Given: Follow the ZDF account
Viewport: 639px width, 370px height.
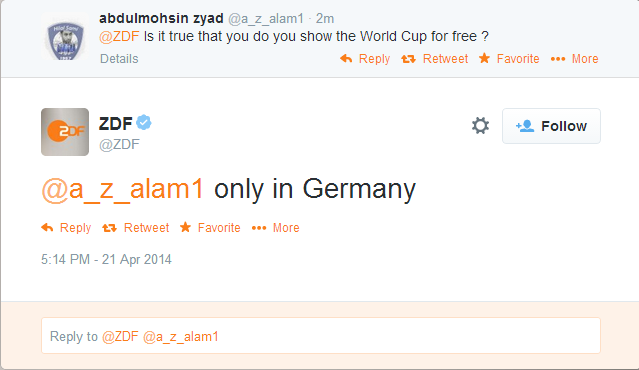Looking at the screenshot, I should tap(551, 126).
